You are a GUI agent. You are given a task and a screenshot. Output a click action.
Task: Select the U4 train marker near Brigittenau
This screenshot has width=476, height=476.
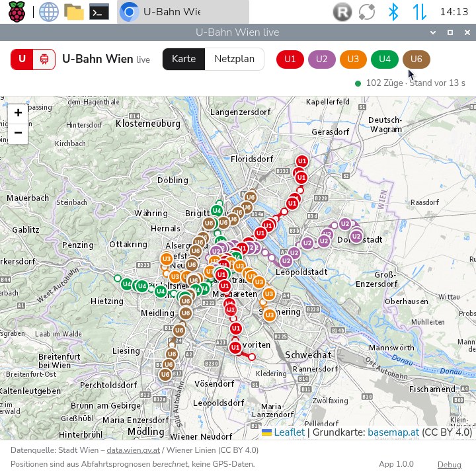click(217, 211)
